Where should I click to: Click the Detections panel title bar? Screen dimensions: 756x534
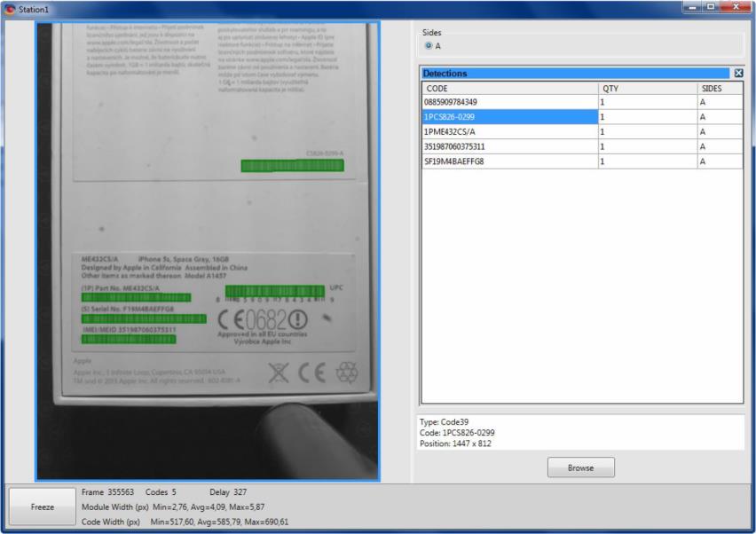coord(576,74)
